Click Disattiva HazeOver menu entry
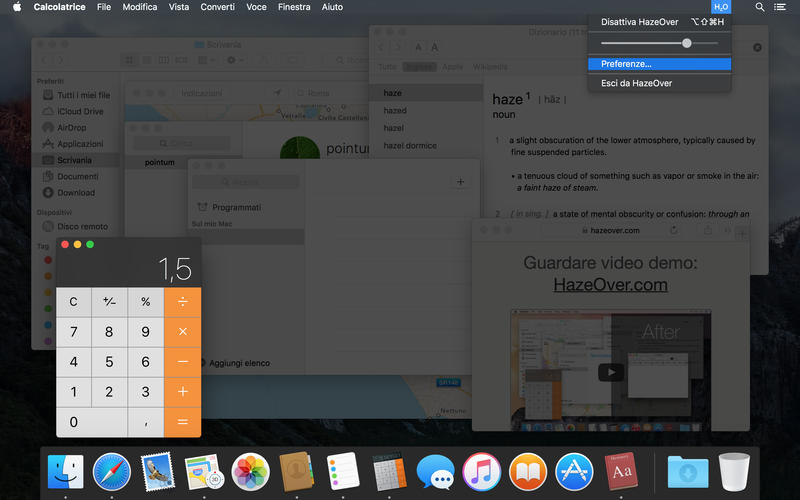Screen dimensions: 800x500 pos(659,22)
